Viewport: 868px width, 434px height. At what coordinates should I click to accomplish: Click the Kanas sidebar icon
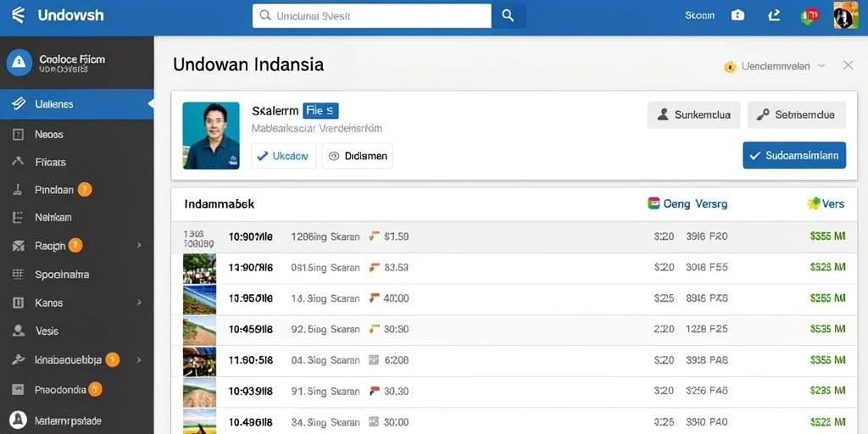pyautogui.click(x=19, y=303)
